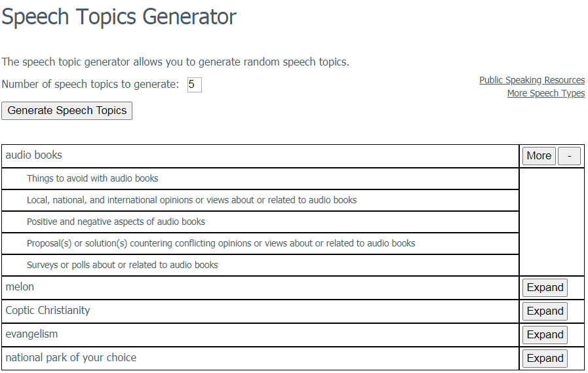Open the Public Speaking Resources link
The width and height of the screenshot is (588, 373).
click(532, 80)
